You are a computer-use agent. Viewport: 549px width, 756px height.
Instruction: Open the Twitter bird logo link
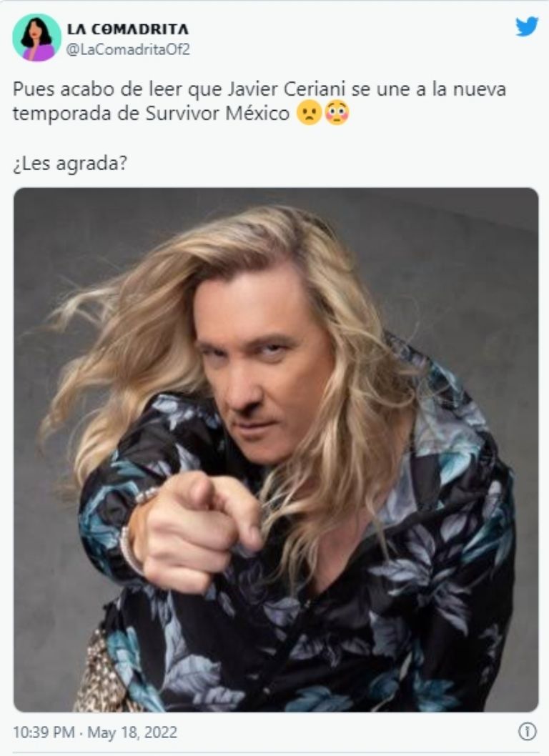tap(526, 26)
